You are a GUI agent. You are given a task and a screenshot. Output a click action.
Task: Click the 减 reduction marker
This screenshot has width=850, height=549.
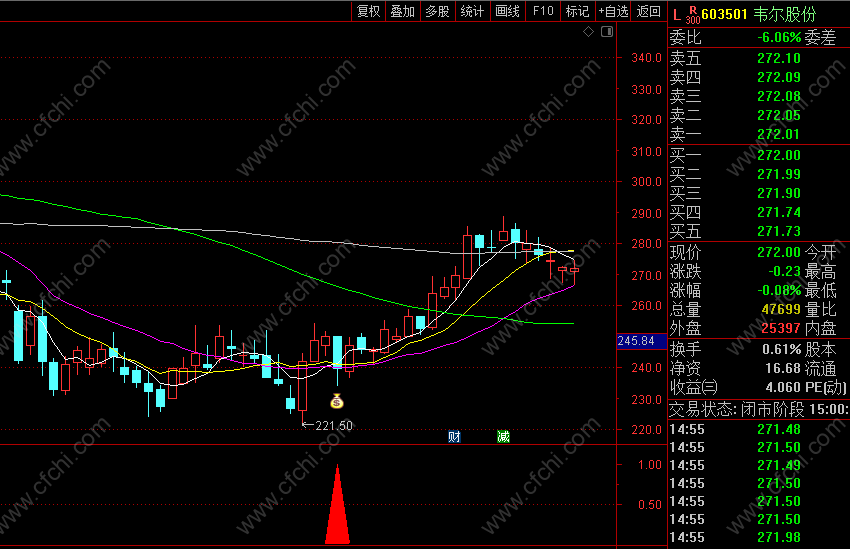[x=503, y=437]
